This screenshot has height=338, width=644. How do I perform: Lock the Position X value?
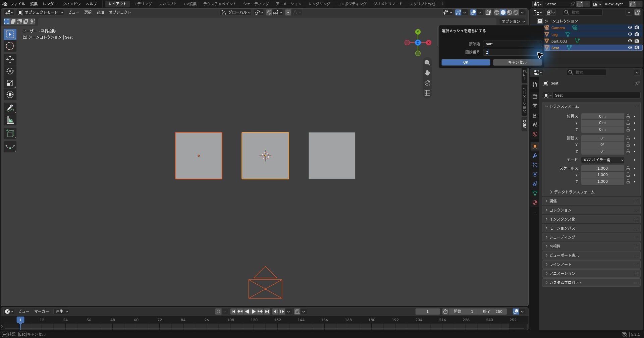pyautogui.click(x=628, y=116)
